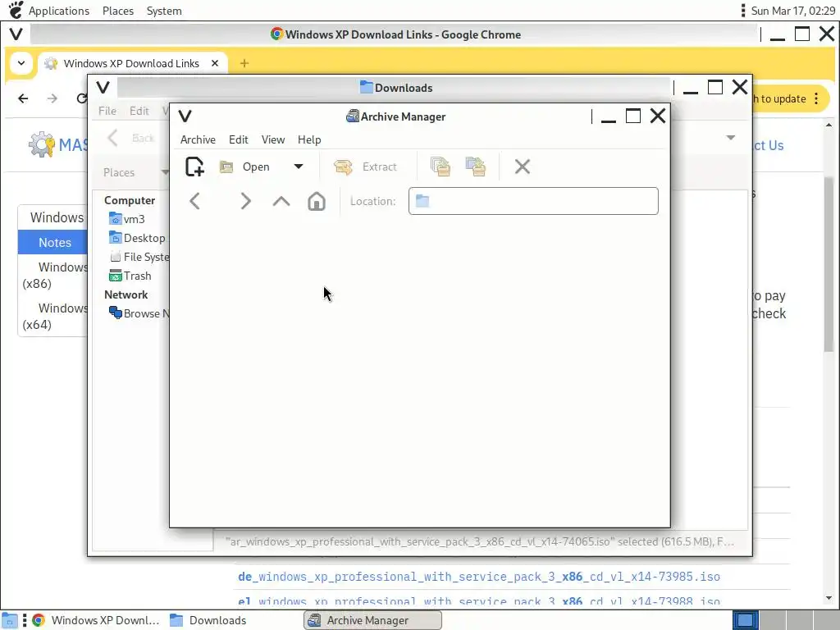Open the de_windows_xp_professional x86 ISO link
The image size is (840, 630).
point(479,577)
